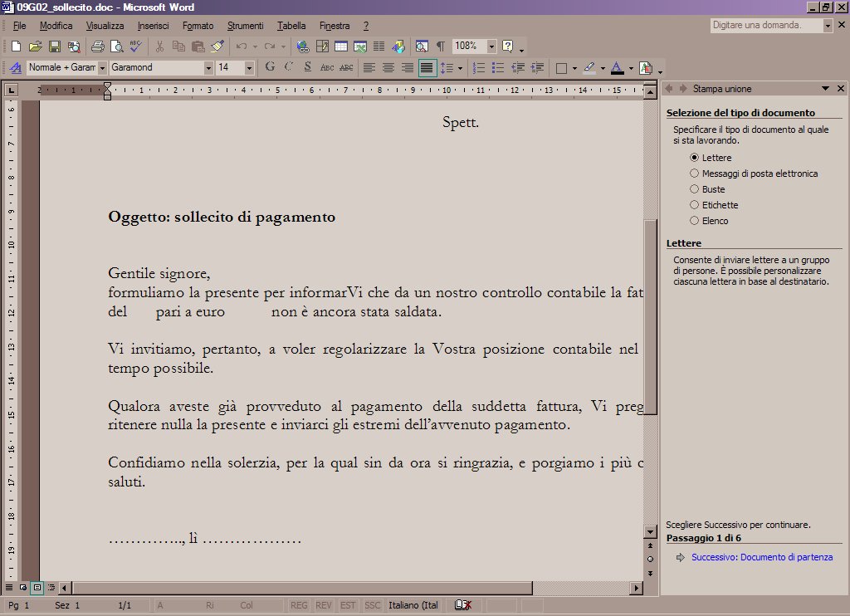Open the spelling and grammar check
850x616 pixels.
135,46
